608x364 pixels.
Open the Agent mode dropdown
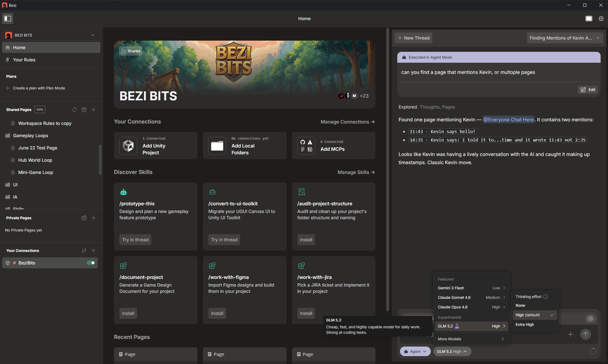415,351
